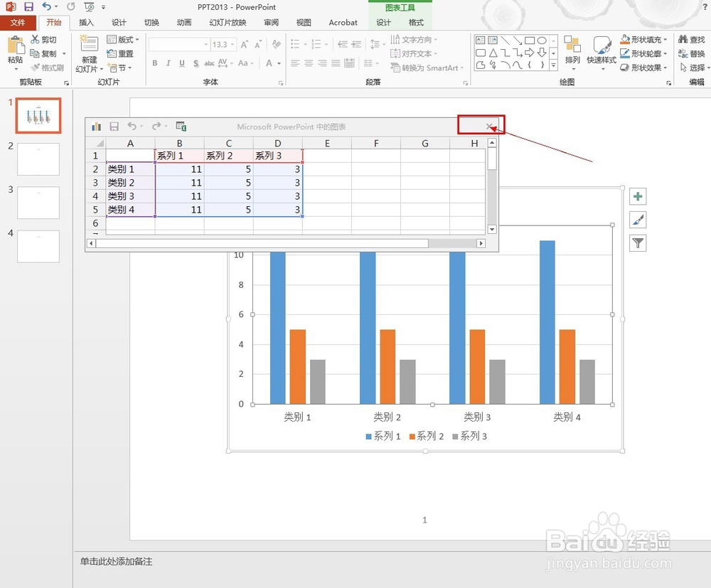
Task: Open Chart Tools Format tab
Action: coord(416,22)
